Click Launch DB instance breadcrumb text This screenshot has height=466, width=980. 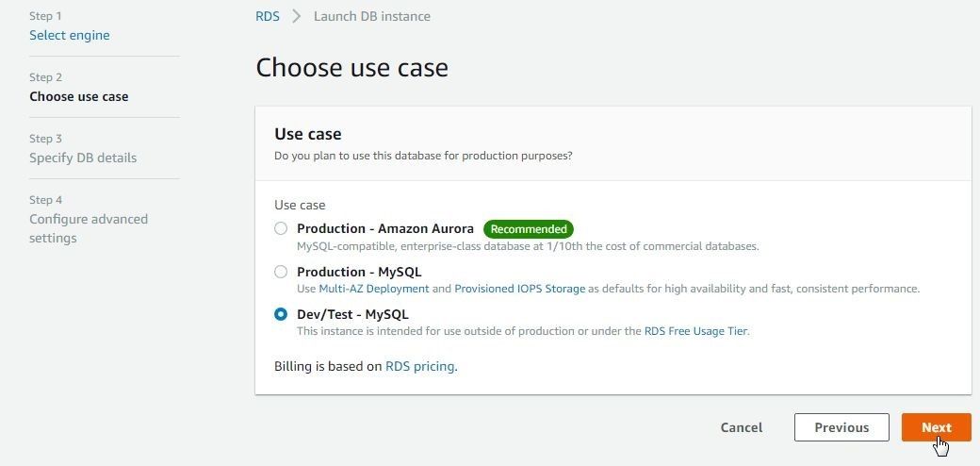(x=372, y=16)
